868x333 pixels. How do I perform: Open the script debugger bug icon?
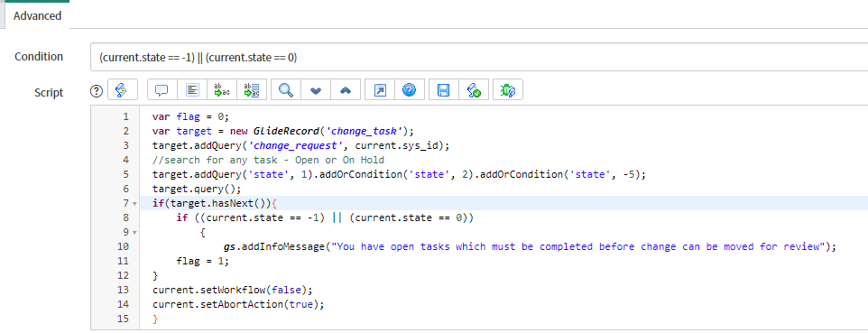pos(508,90)
